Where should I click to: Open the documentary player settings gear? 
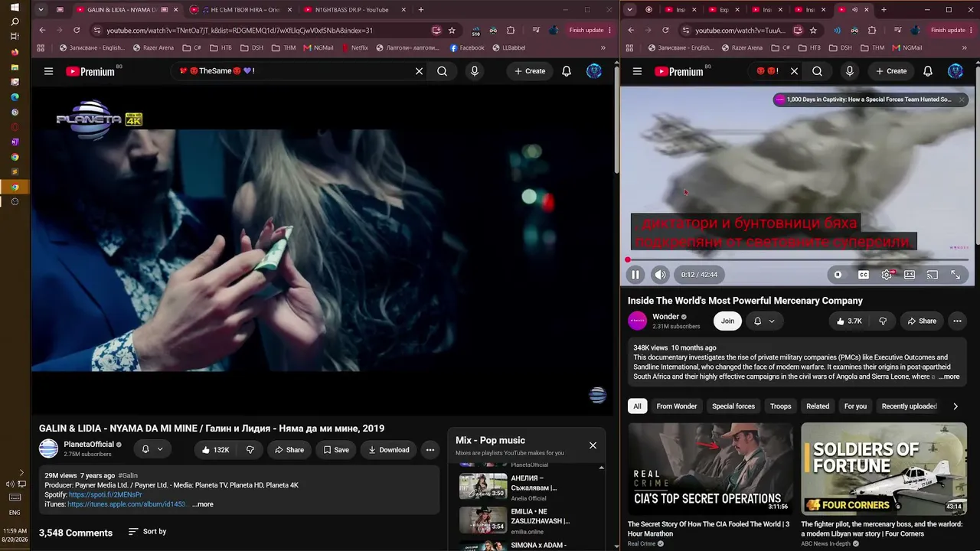887,275
